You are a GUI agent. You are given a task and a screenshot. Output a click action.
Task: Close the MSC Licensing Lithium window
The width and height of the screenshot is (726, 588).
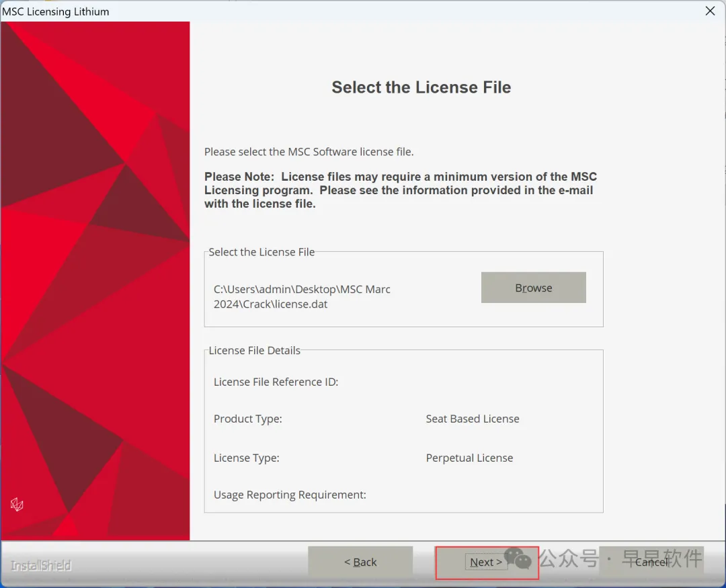[x=711, y=11]
